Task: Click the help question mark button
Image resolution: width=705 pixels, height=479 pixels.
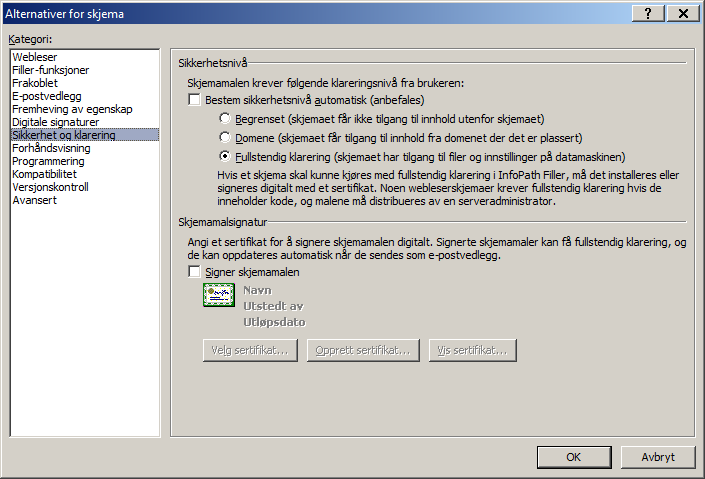Action: 648,13
